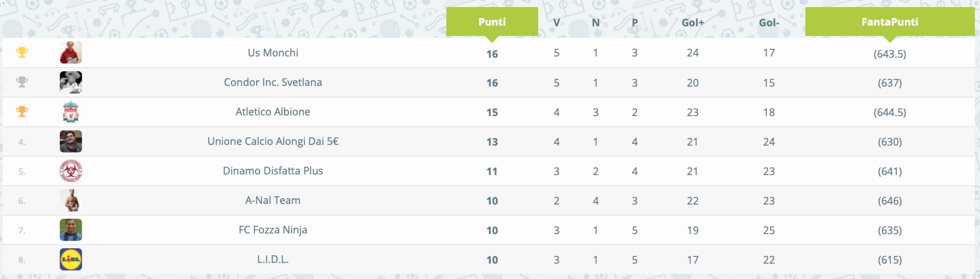Click the A-Nal Team avatar image
Screen dimensions: 980x279
point(71,200)
